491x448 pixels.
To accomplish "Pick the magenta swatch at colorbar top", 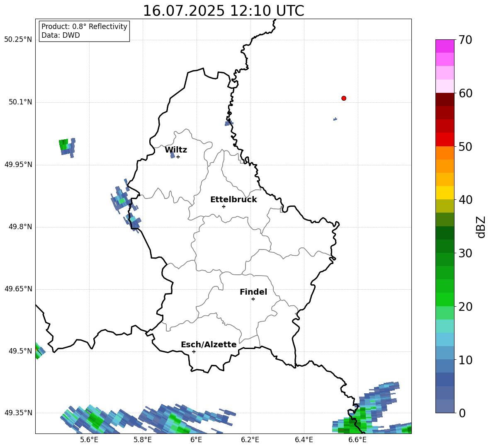I will click(x=445, y=46).
